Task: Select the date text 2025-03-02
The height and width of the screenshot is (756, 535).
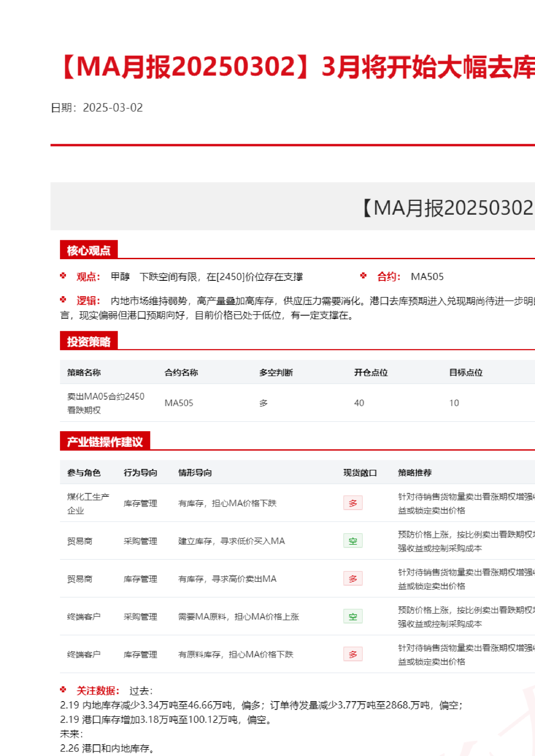Action: (113, 108)
